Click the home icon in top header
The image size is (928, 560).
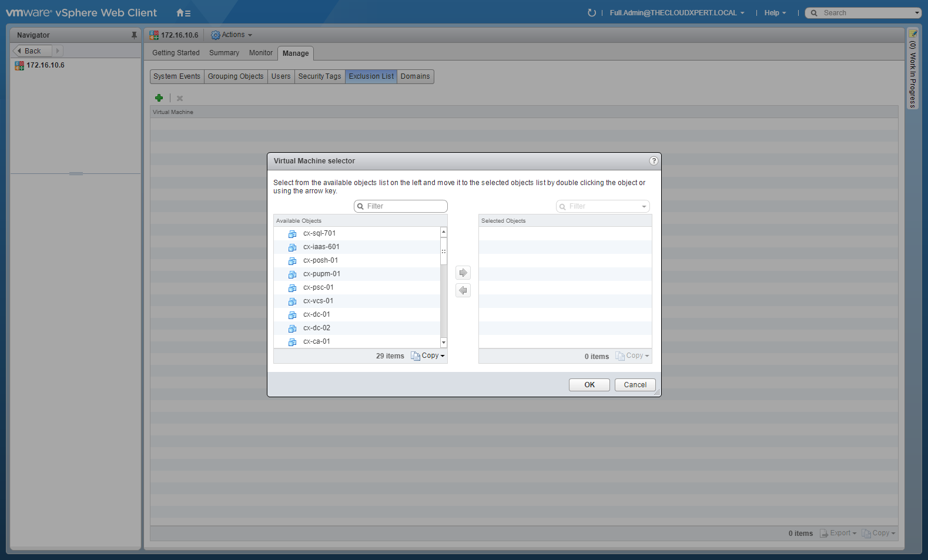(181, 13)
